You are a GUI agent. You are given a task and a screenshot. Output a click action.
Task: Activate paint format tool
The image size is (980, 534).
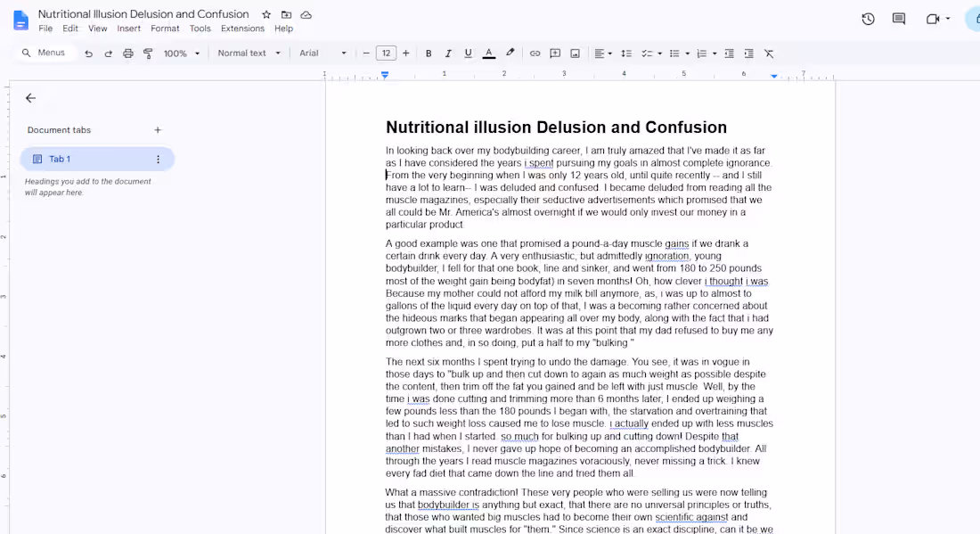[148, 53]
